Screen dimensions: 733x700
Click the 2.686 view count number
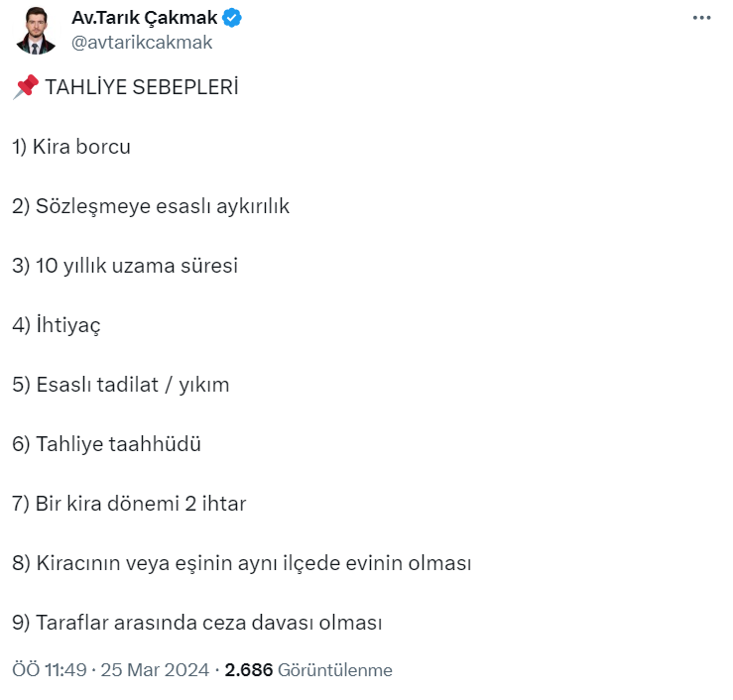[249, 670]
